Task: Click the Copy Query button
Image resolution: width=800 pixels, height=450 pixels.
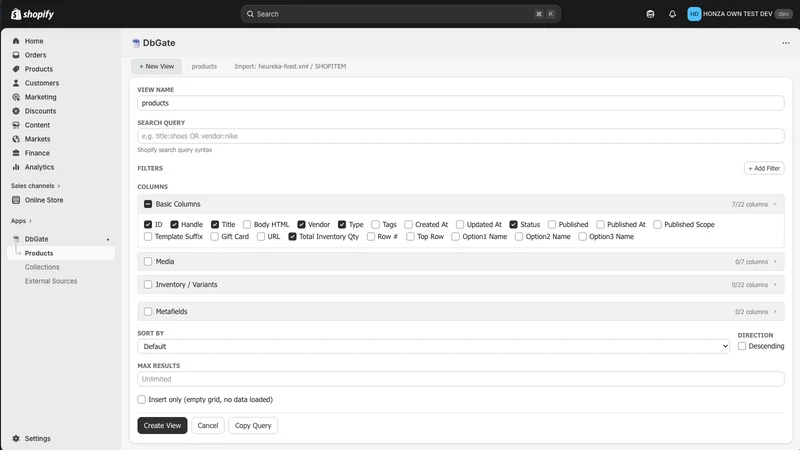Action: (253, 426)
